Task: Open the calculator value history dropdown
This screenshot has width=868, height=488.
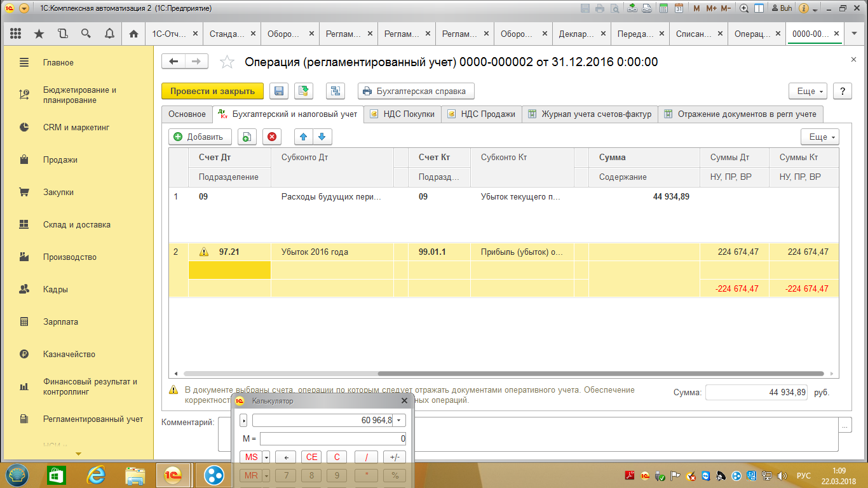Action: click(399, 420)
